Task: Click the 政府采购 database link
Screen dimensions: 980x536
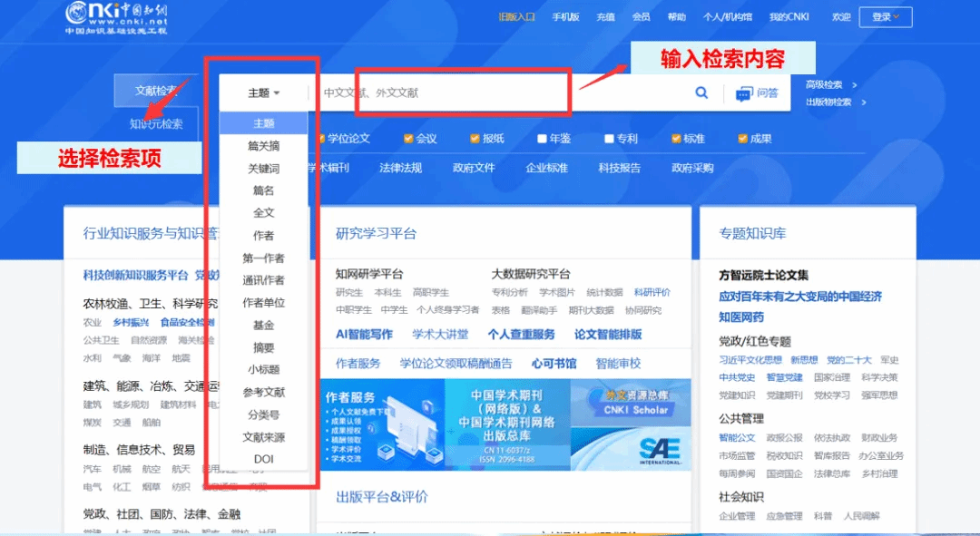Action: (692, 168)
